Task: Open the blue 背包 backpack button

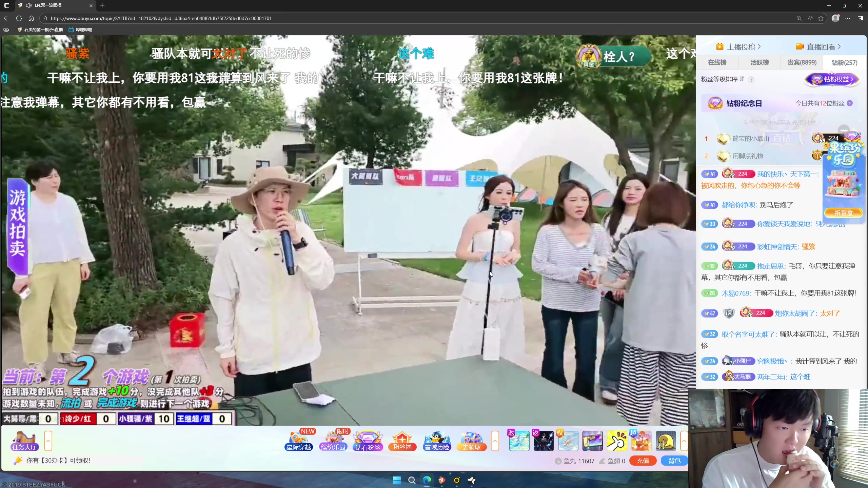Action: pyautogui.click(x=674, y=461)
